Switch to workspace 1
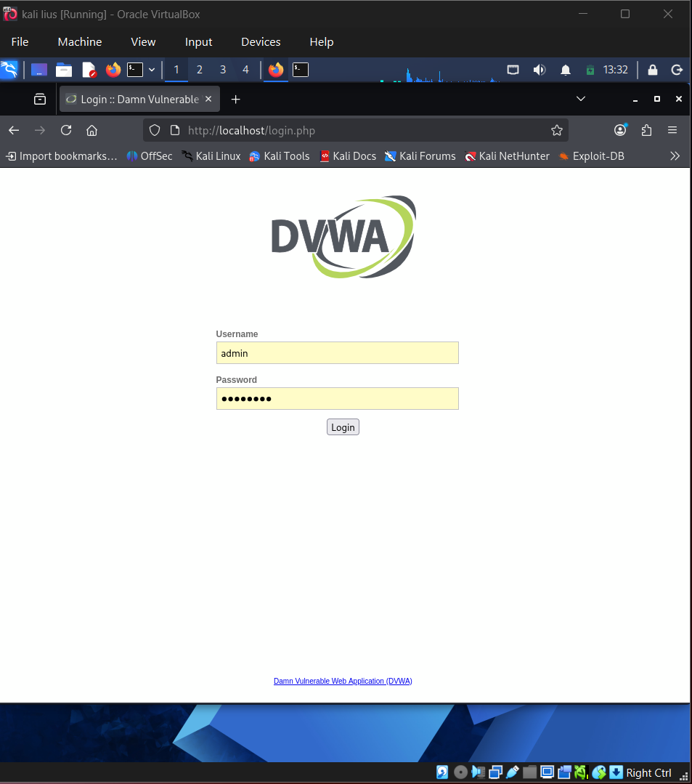Screen dimensions: 692x784 [176, 70]
